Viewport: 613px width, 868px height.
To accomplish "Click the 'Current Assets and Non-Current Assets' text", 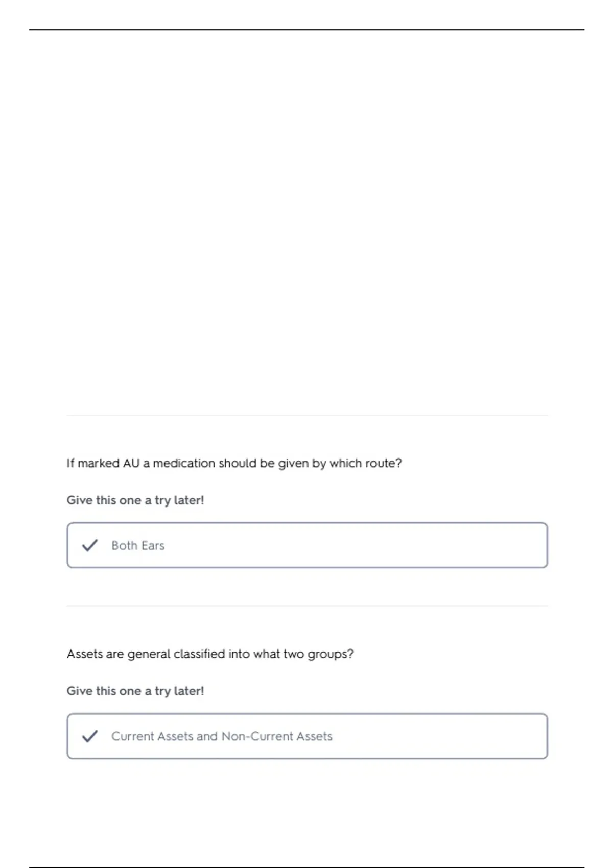I will [222, 736].
